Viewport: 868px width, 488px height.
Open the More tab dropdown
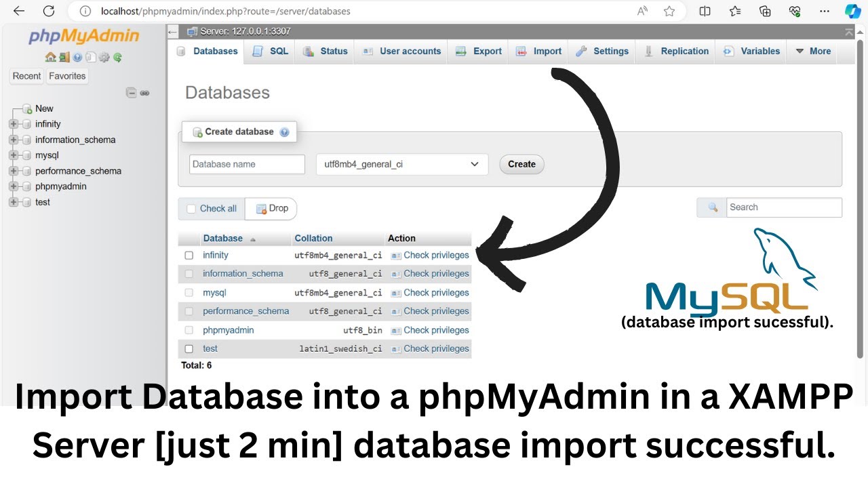pos(813,52)
